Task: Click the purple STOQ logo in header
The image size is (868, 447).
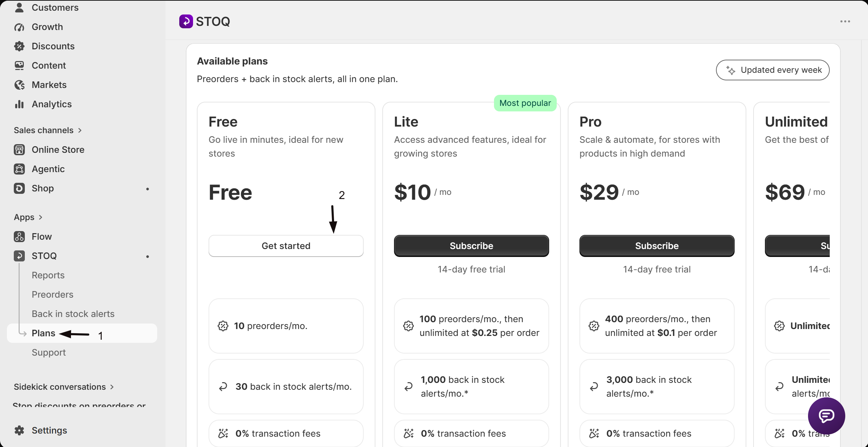Action: [186, 21]
